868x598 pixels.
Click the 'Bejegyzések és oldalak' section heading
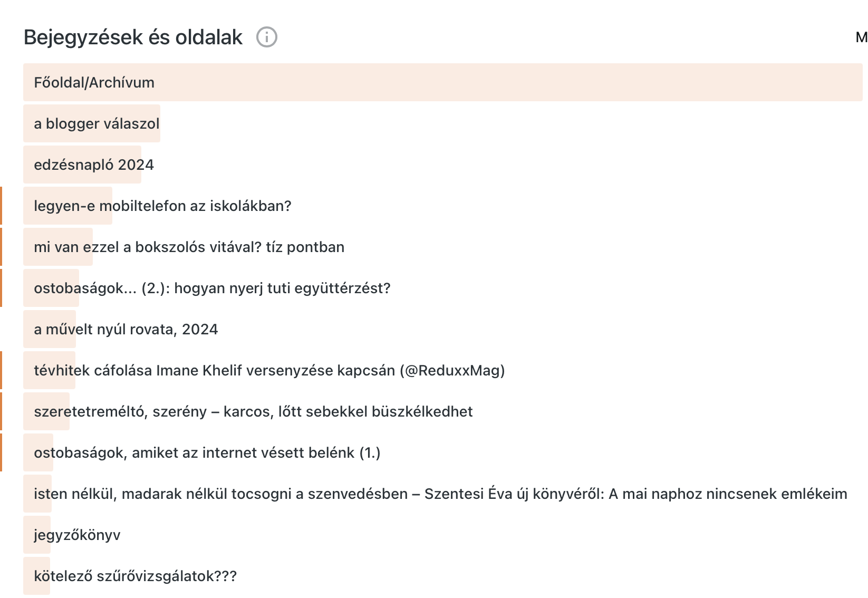coord(133,37)
